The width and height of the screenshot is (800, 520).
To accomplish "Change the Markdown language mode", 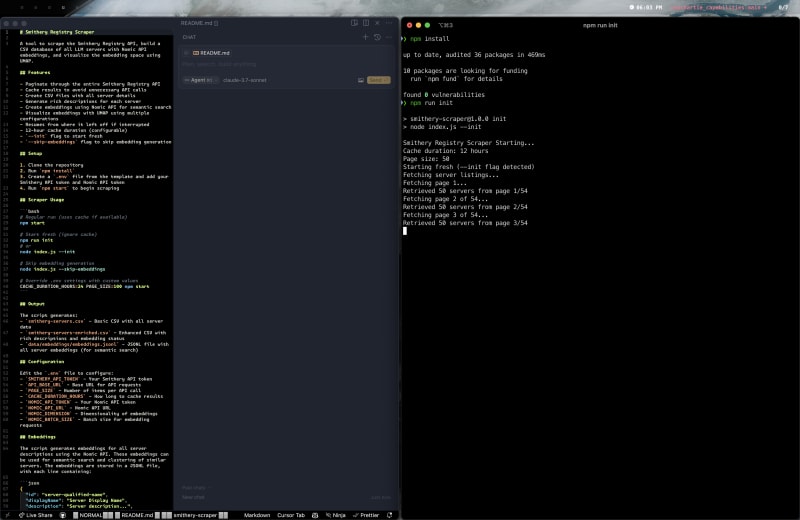I will coord(257,515).
